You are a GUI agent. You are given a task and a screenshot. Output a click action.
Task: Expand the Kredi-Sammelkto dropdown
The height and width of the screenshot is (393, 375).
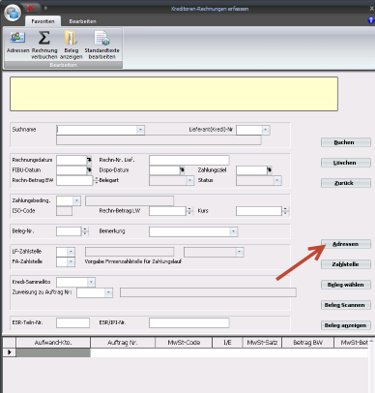click(91, 282)
